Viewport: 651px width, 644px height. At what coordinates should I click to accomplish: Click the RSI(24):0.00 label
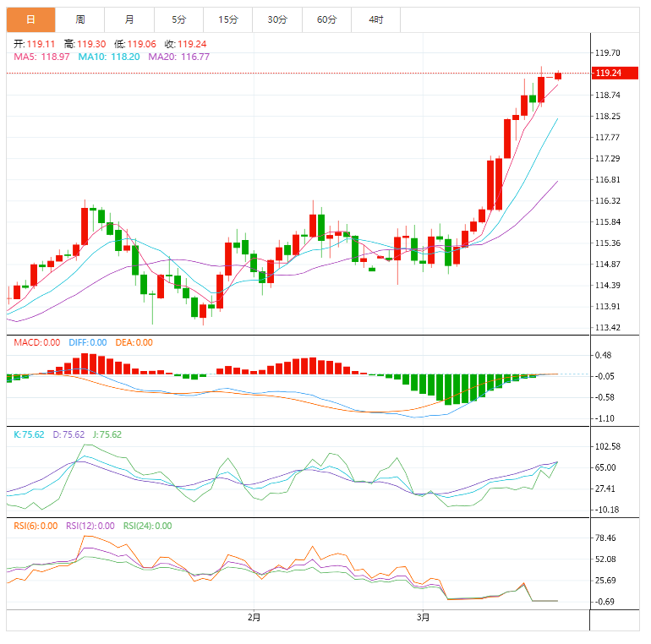tap(147, 527)
